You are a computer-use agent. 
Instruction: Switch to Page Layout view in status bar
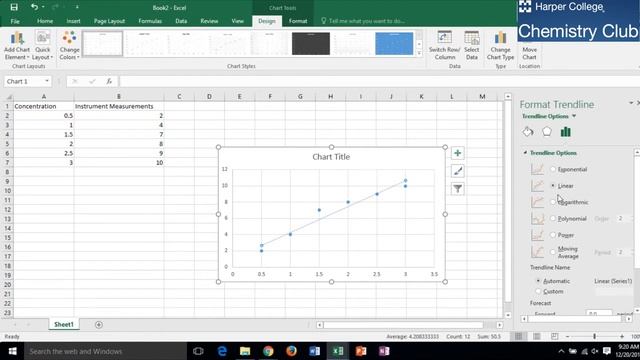(537, 336)
